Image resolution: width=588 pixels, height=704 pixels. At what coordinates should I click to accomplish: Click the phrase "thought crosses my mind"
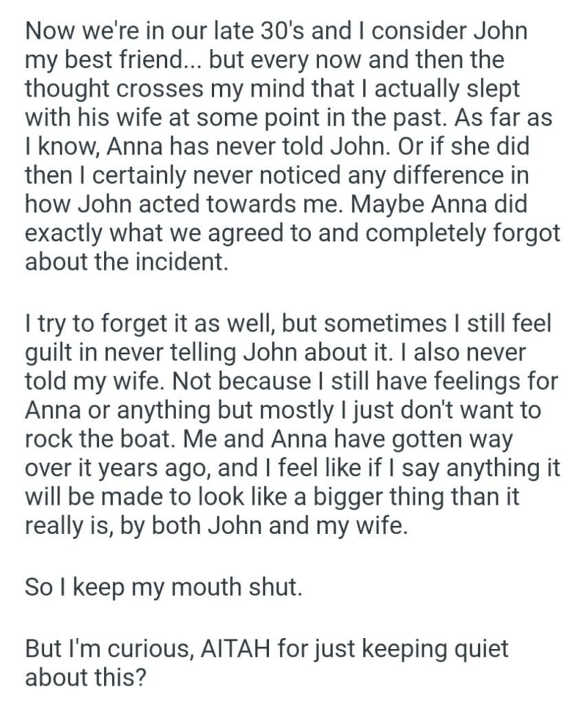169,89
